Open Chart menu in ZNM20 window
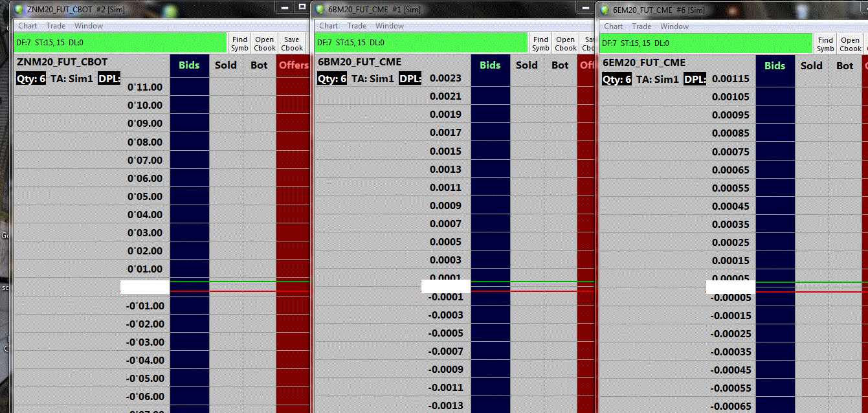 pyautogui.click(x=28, y=26)
